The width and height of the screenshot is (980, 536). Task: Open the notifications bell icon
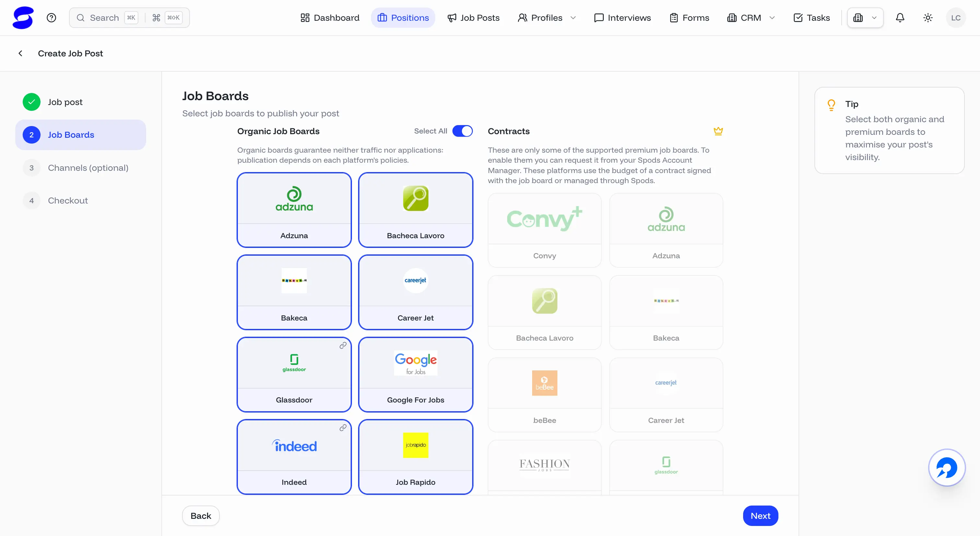tap(900, 17)
